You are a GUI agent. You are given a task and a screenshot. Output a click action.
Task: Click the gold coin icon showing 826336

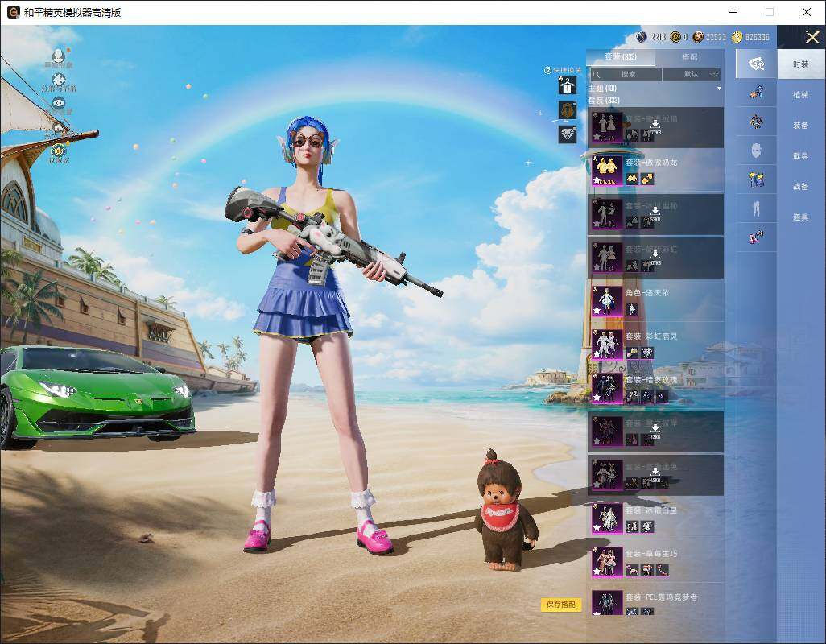[x=737, y=37]
